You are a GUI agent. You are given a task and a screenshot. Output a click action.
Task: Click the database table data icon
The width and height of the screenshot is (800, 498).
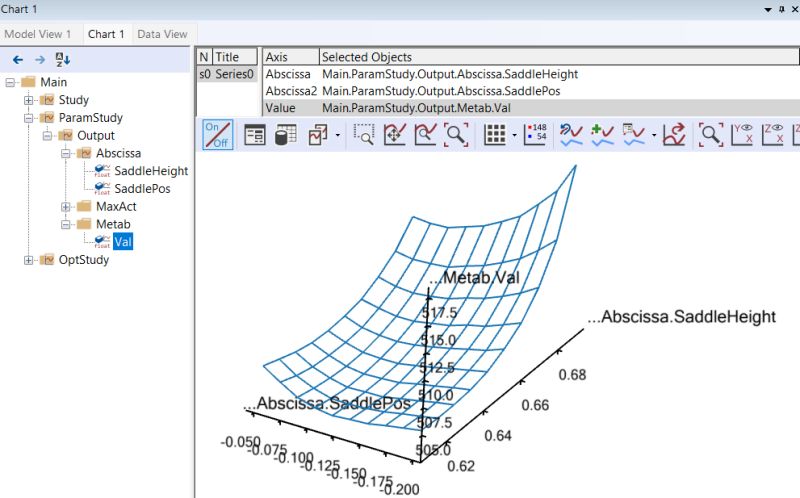pyautogui.click(x=286, y=135)
